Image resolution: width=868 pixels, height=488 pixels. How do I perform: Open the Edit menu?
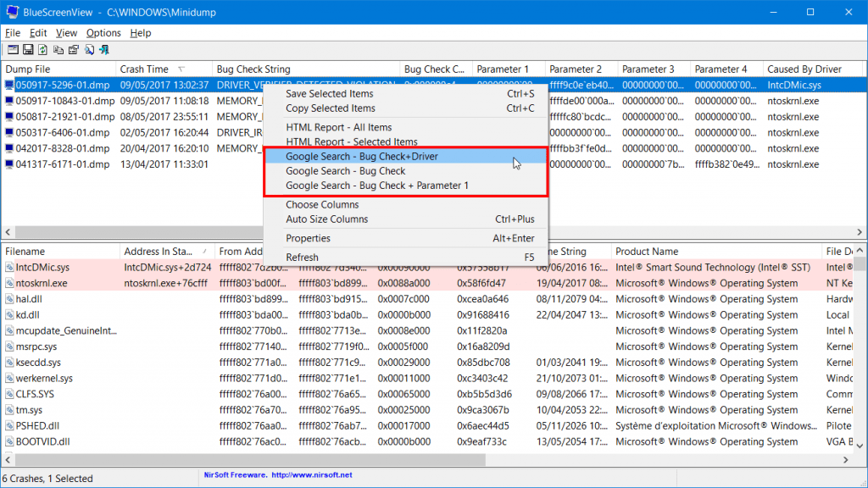[x=38, y=33]
